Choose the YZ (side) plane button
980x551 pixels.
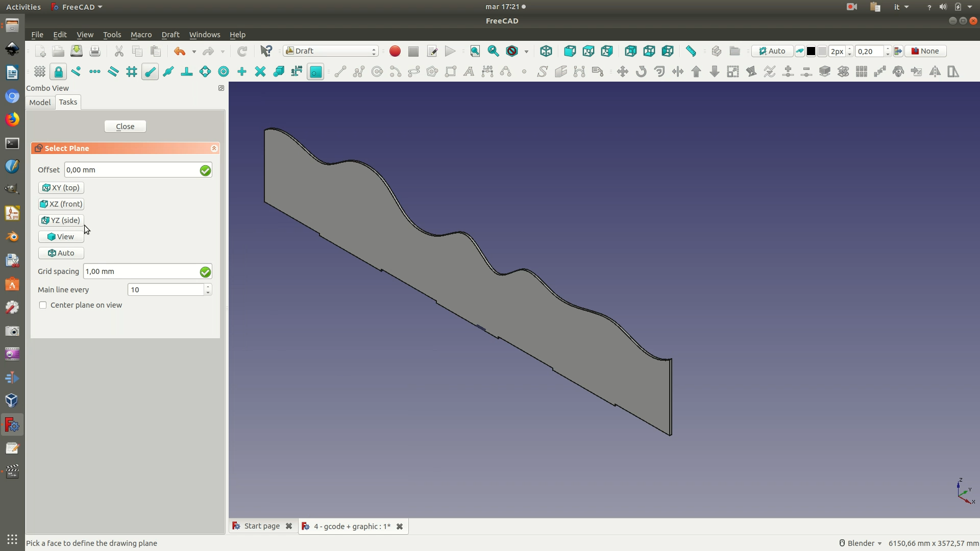click(61, 220)
